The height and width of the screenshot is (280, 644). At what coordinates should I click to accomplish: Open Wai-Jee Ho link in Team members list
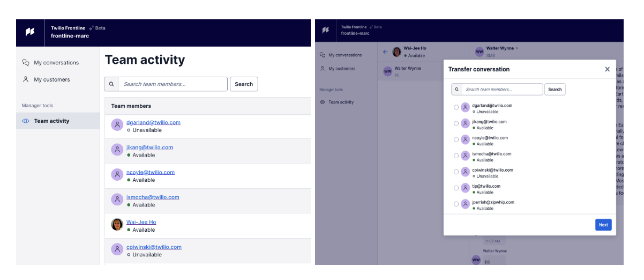point(141,222)
